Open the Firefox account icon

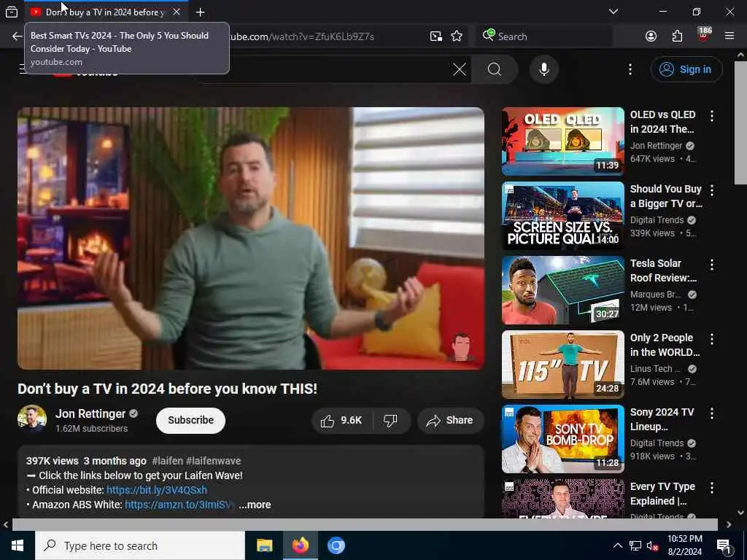coord(651,36)
